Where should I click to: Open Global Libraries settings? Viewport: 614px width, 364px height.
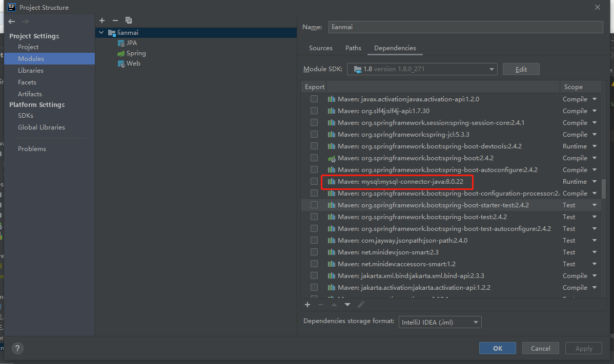point(42,127)
